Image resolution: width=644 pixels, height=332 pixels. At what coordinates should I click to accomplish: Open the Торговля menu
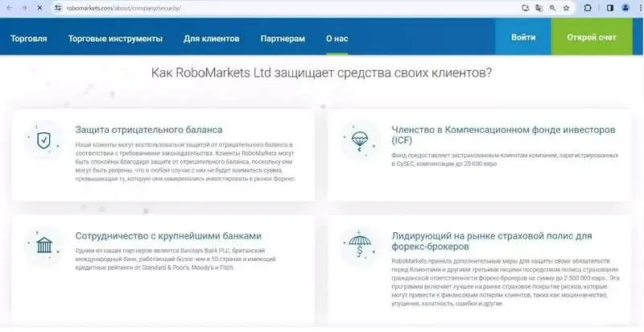tap(29, 39)
